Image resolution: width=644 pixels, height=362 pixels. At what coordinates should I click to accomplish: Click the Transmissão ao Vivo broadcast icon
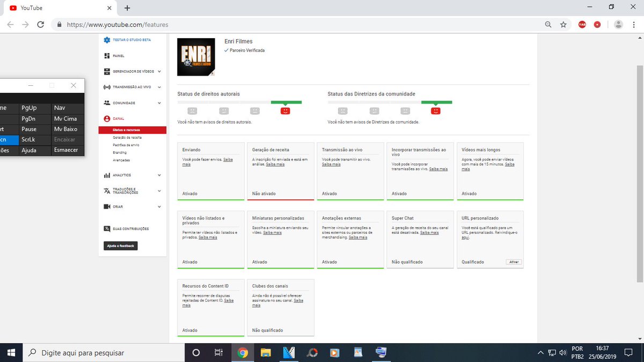pos(107,86)
